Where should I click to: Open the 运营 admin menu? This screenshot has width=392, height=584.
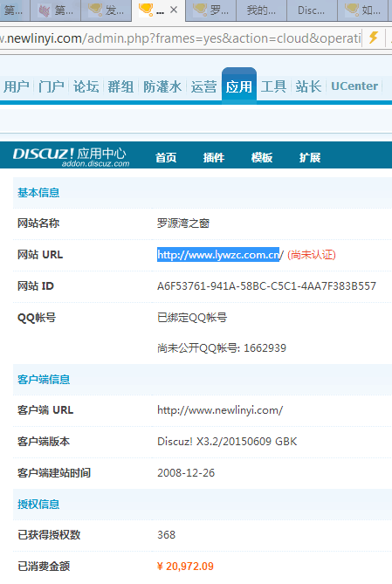(203, 86)
